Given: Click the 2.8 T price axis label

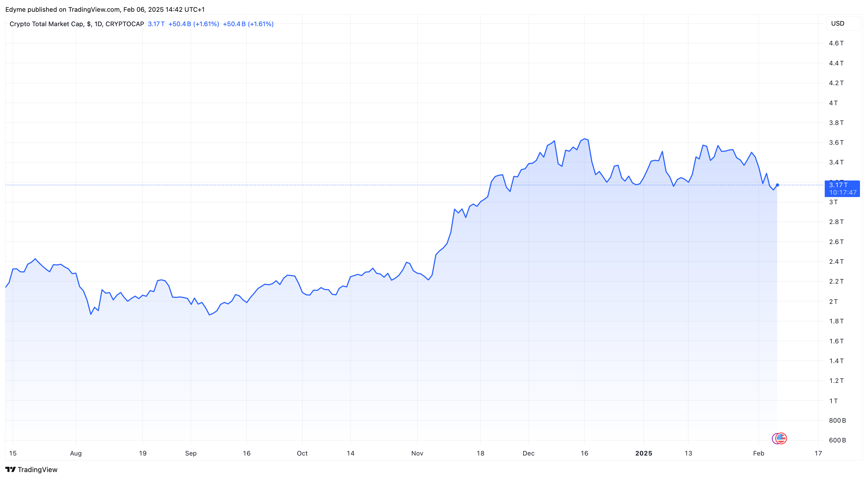Looking at the screenshot, I should click(x=836, y=222).
